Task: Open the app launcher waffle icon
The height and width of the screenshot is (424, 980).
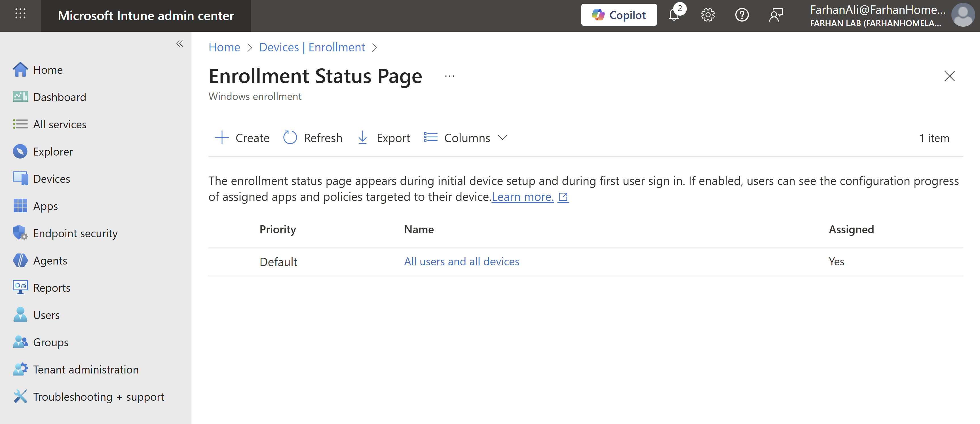Action: tap(20, 15)
